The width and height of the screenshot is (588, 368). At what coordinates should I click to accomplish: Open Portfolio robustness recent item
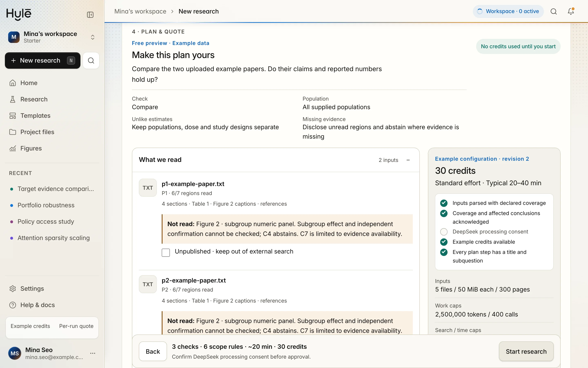coord(52,205)
